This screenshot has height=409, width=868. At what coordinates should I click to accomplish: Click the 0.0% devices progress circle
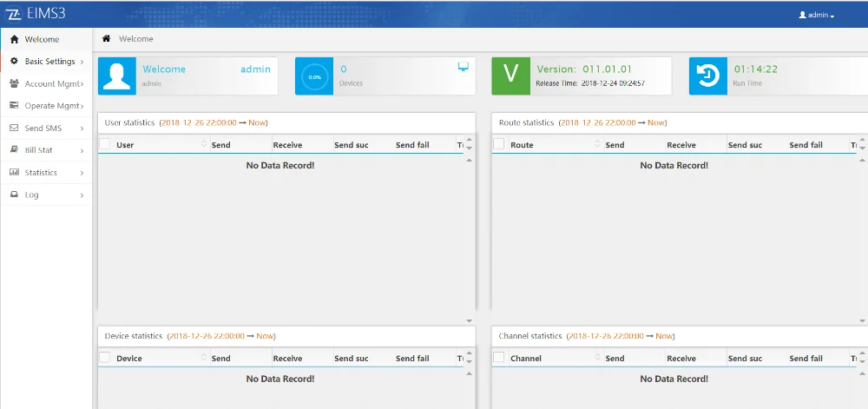[314, 77]
